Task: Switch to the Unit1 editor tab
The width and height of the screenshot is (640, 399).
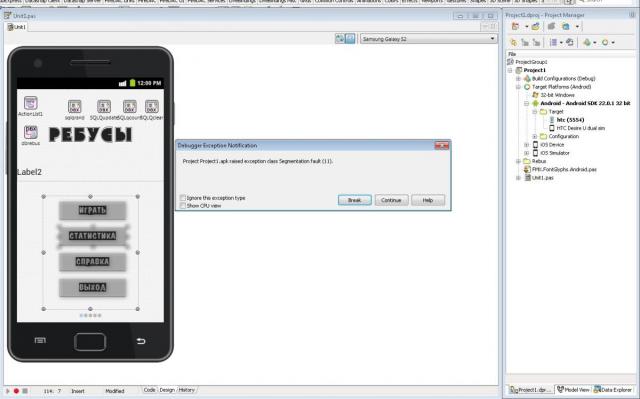Action: click(17, 27)
